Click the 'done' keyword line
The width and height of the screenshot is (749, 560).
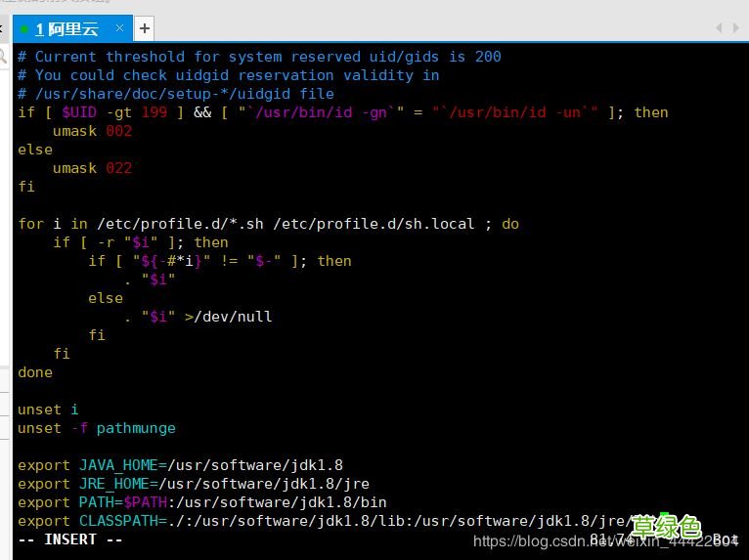tap(35, 372)
